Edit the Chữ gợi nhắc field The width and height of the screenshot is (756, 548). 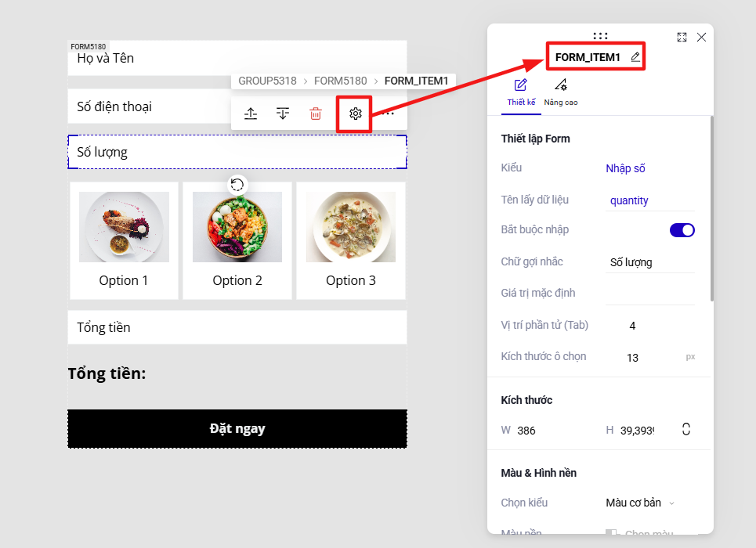point(650,263)
